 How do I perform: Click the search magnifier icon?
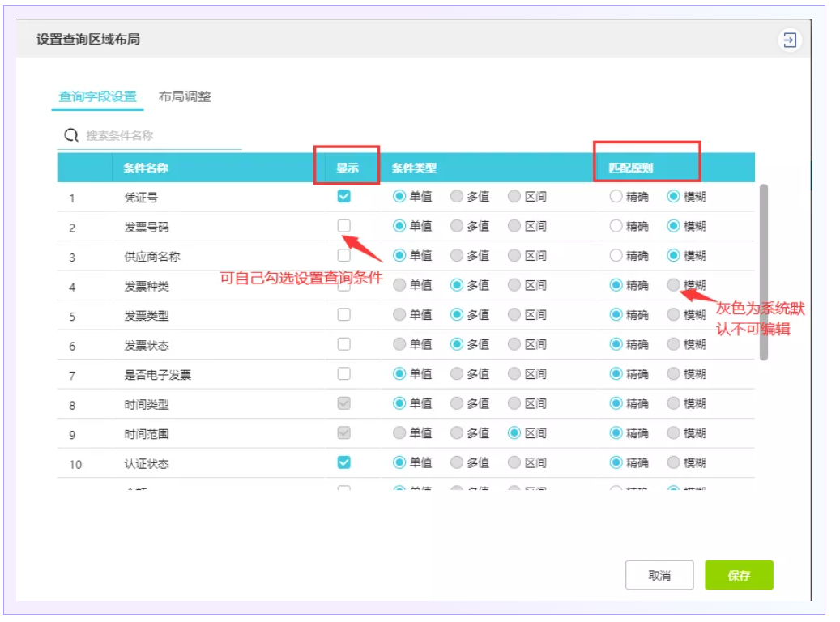(71, 135)
